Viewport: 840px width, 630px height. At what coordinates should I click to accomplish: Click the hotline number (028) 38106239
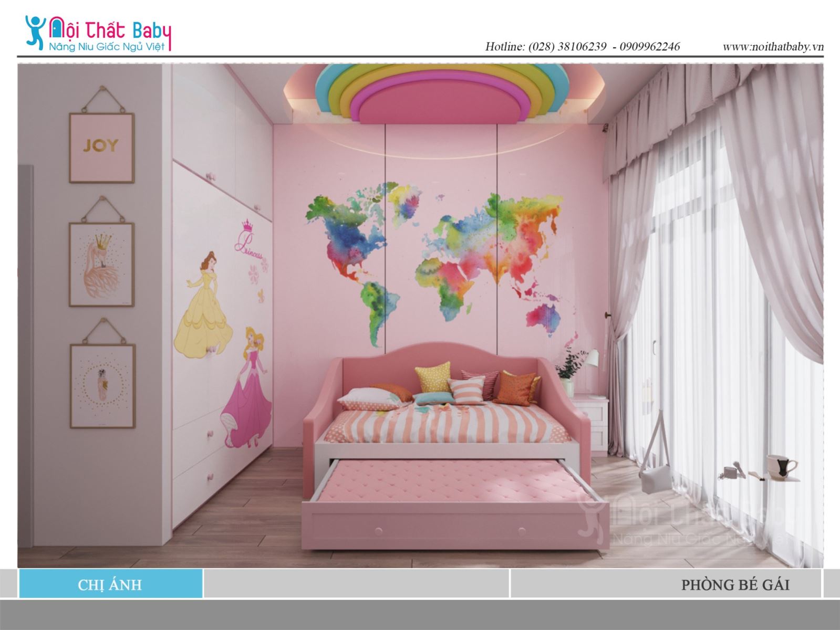pos(567,47)
